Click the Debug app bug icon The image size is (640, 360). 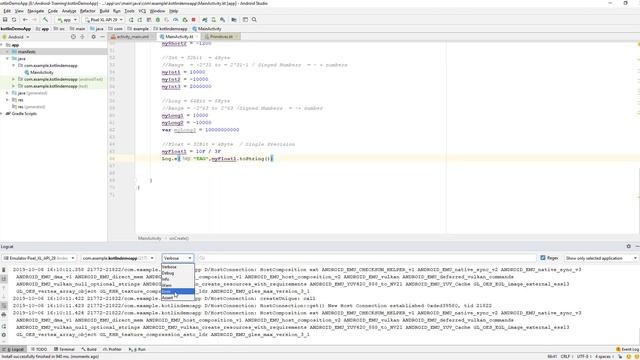(158, 20)
